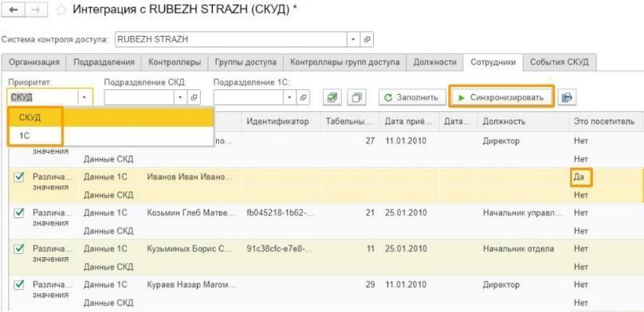Click the Приоритет input field
The image size is (644, 312).
click(x=43, y=98)
